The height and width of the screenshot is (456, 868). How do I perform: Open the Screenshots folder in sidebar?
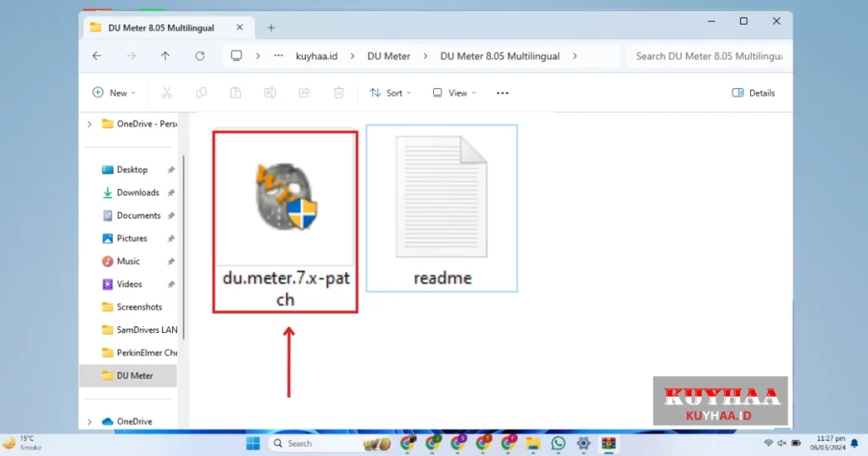[139, 307]
